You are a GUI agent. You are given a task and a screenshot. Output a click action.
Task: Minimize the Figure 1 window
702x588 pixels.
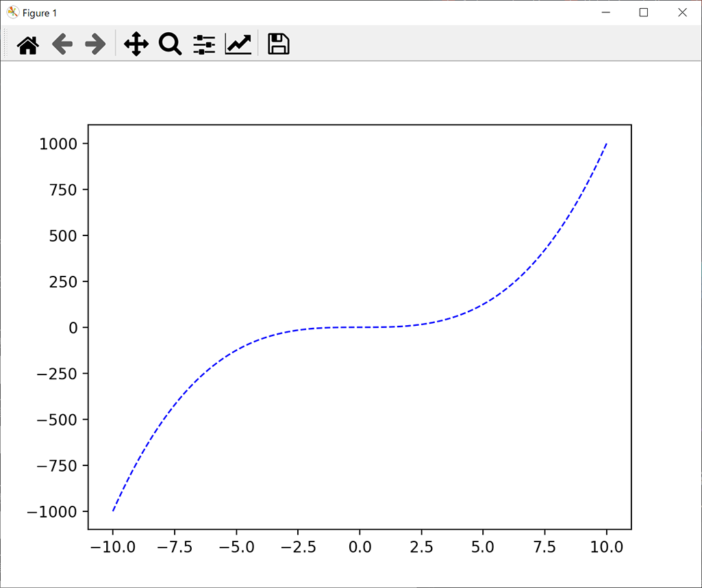coord(605,12)
